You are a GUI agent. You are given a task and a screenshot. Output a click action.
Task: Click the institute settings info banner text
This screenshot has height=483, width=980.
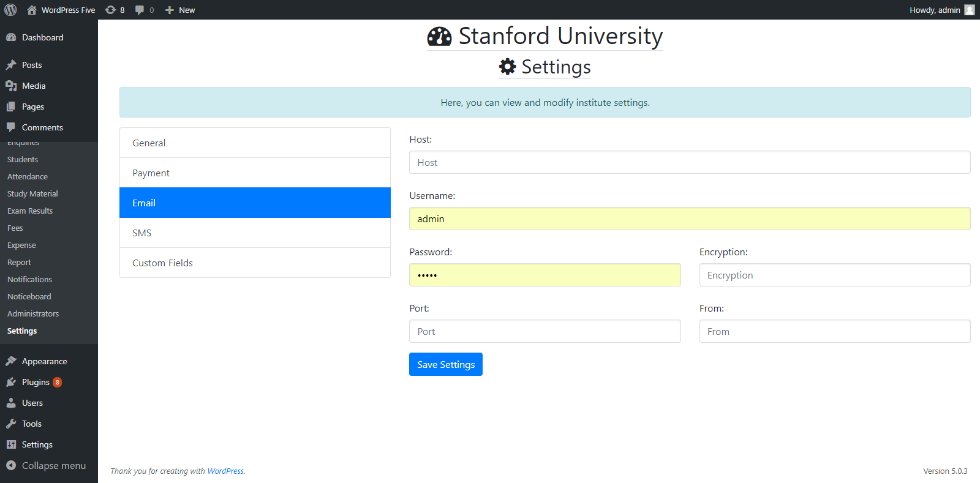tap(545, 102)
